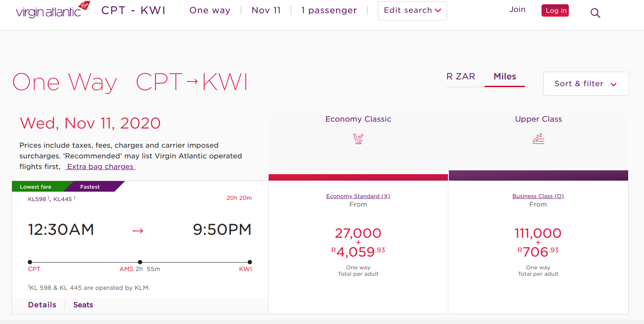Open Business Class (O) fare details
This screenshot has width=644, height=324.
coord(538,196)
